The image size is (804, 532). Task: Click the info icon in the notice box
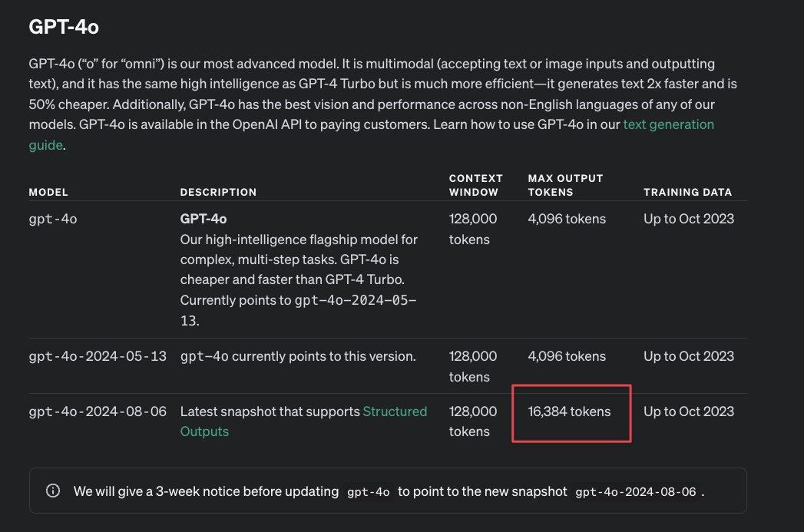(x=53, y=491)
